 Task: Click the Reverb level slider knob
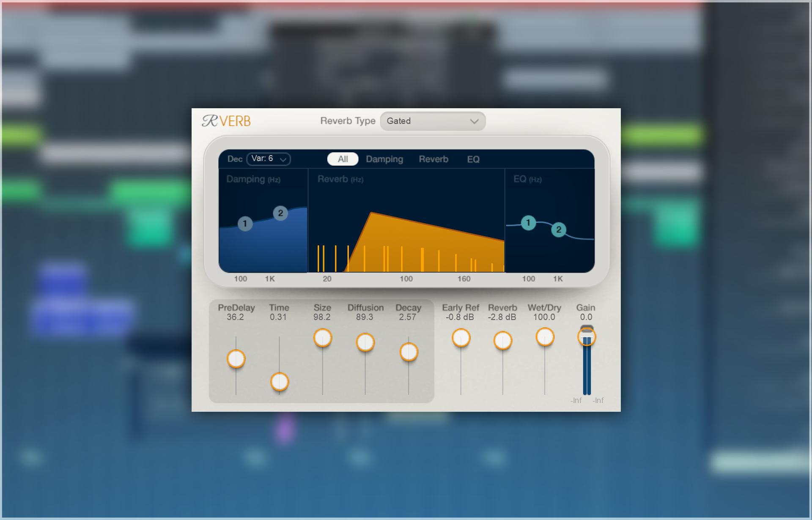pyautogui.click(x=503, y=340)
